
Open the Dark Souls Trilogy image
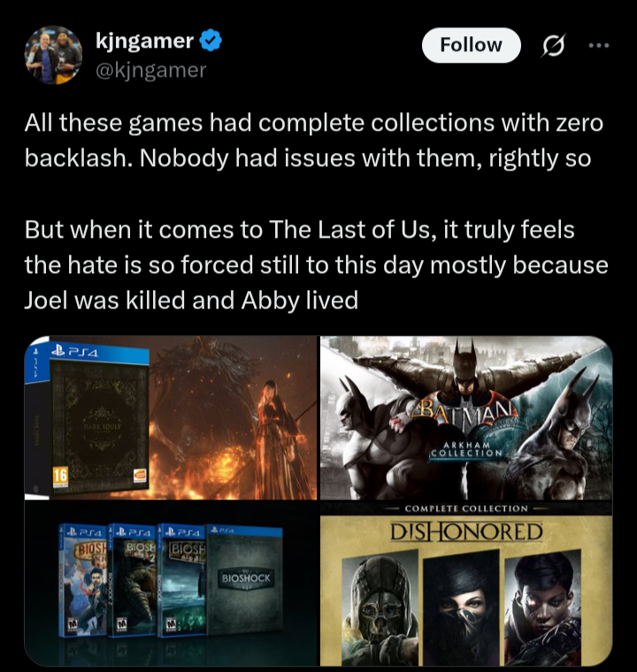tap(171, 418)
